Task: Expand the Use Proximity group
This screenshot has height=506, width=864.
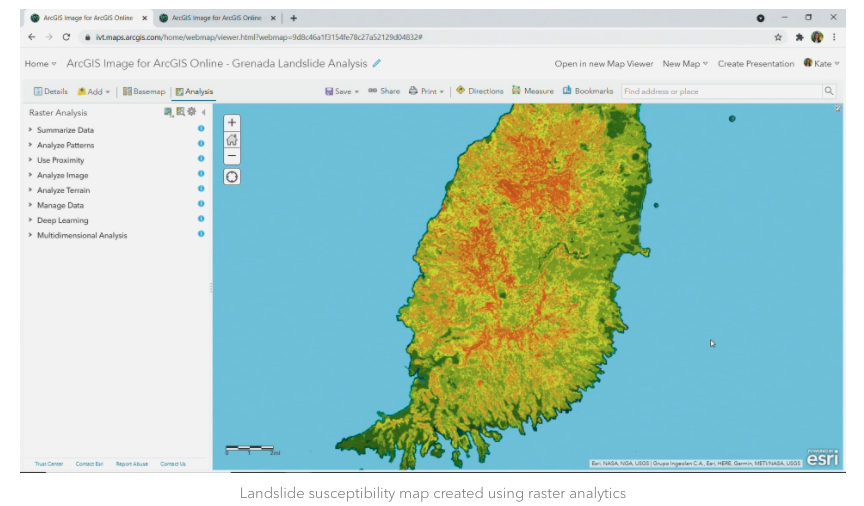Action: 30,159
